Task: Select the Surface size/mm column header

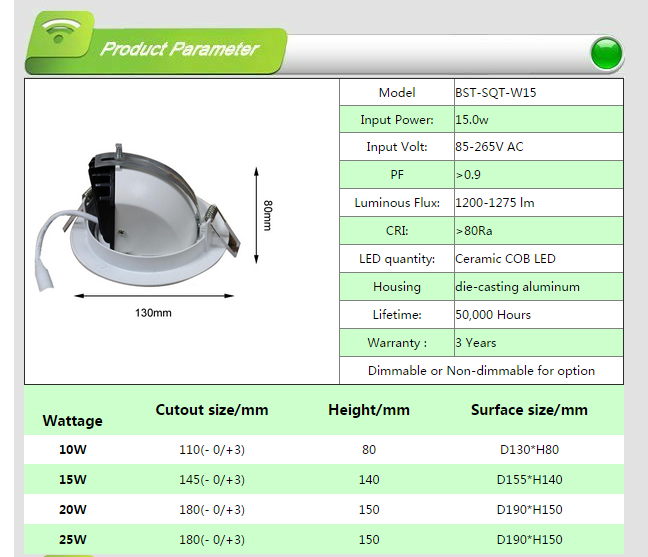Action: tap(529, 410)
